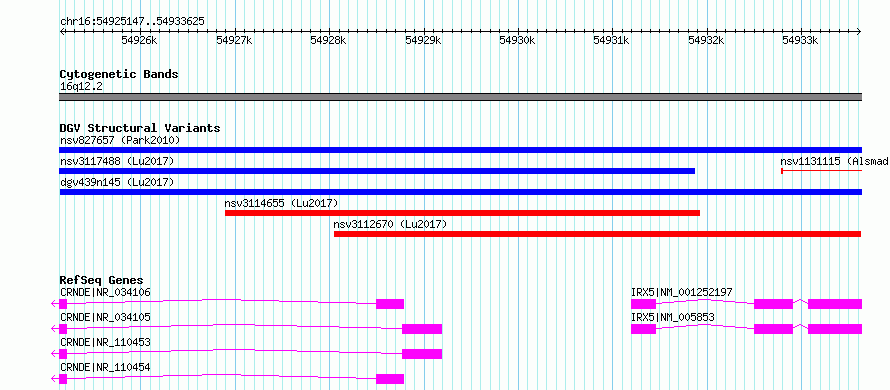Click the strand arrow of CRNDE NR_110454
The height and width of the screenshot is (390, 890).
tap(54, 379)
